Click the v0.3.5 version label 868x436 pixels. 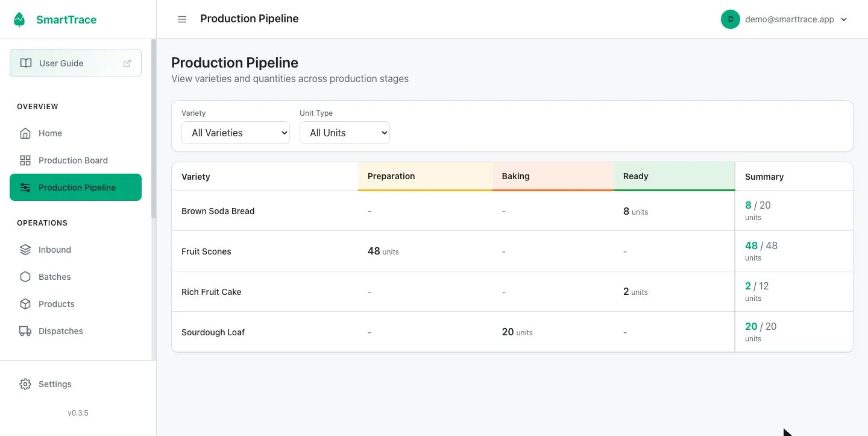click(x=78, y=413)
